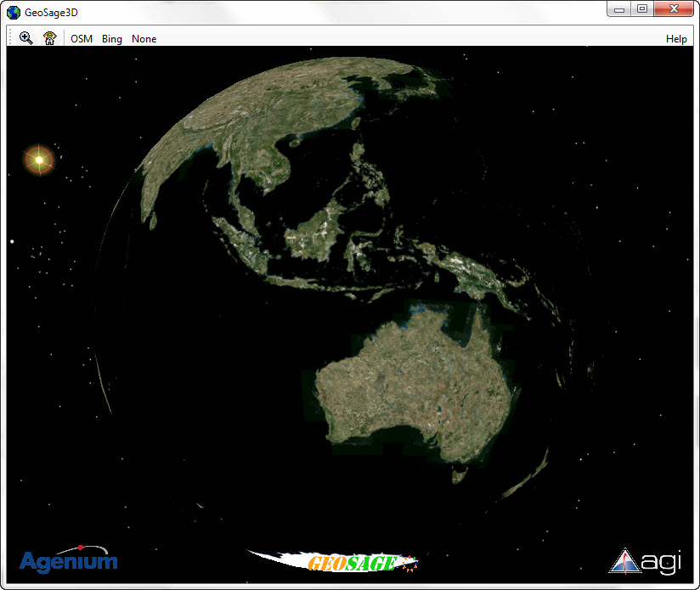Maximize the GeoSage3D window
This screenshot has width=700, height=590.
point(642,9)
